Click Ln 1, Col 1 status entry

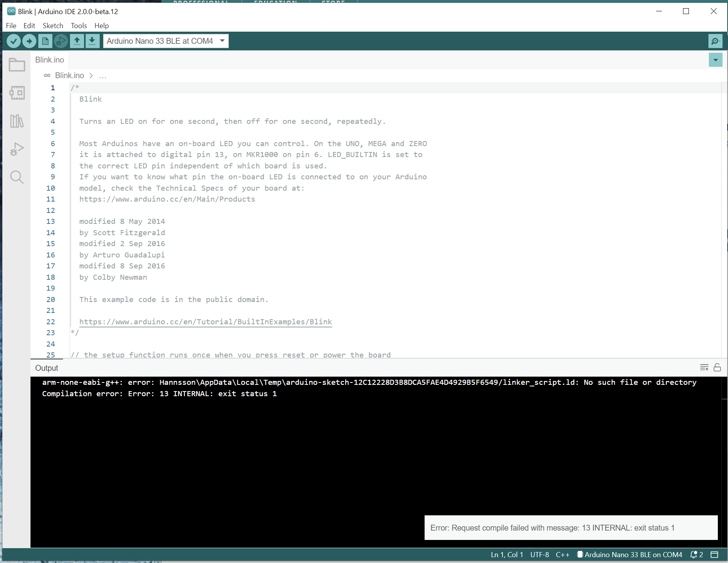coord(507,555)
